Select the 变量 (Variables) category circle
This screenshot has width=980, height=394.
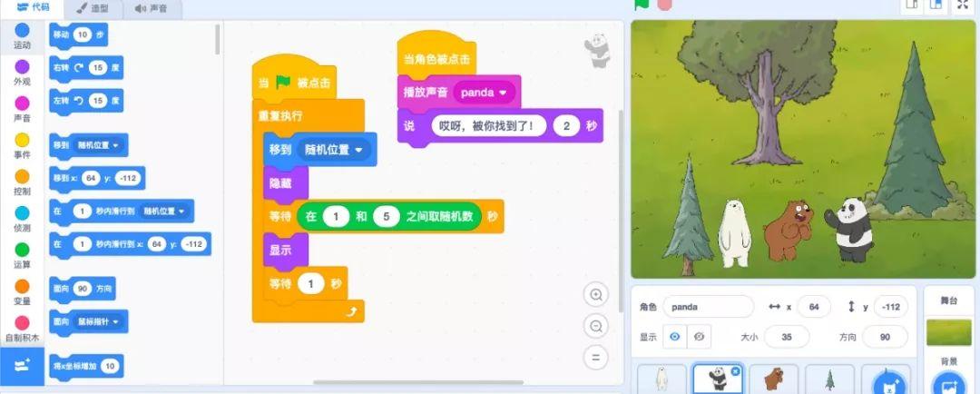pyautogui.click(x=22, y=287)
